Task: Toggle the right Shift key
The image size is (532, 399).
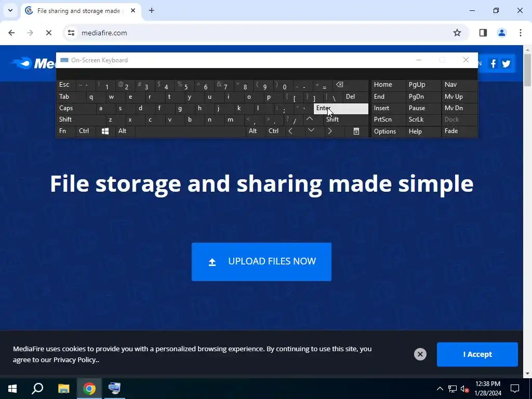Action: pyautogui.click(x=345, y=119)
